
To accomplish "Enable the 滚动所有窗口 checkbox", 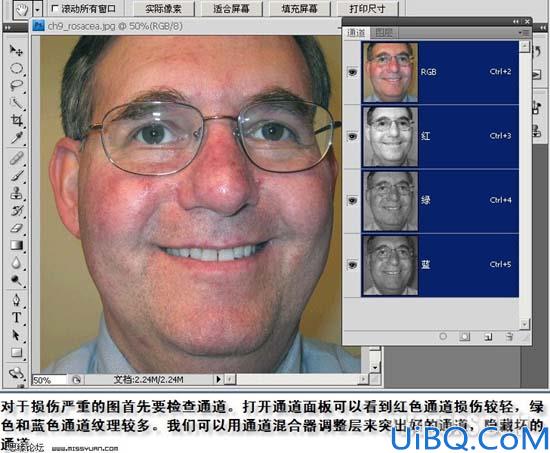I will click(x=55, y=8).
